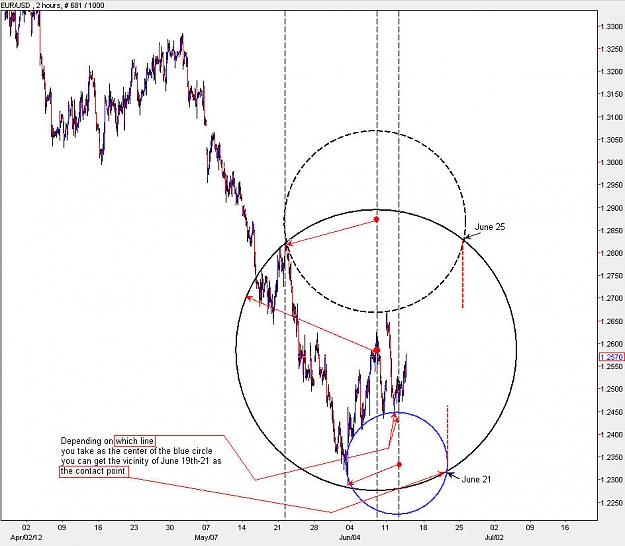The width and height of the screenshot is (625, 546).
Task: Pick the 28 date tick label
Action: click(314, 528)
